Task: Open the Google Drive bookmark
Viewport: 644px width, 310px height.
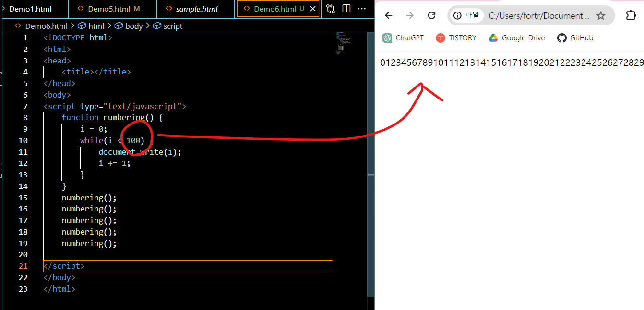Action: pyautogui.click(x=517, y=38)
